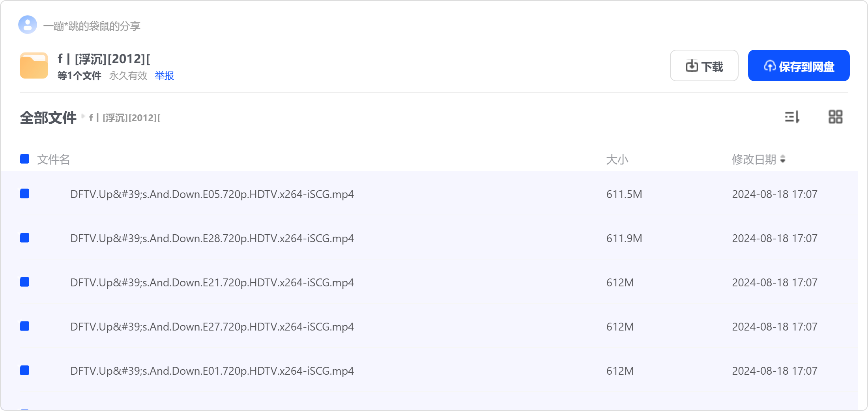Click the 文件名 column header
868x411 pixels.
pos(53,159)
